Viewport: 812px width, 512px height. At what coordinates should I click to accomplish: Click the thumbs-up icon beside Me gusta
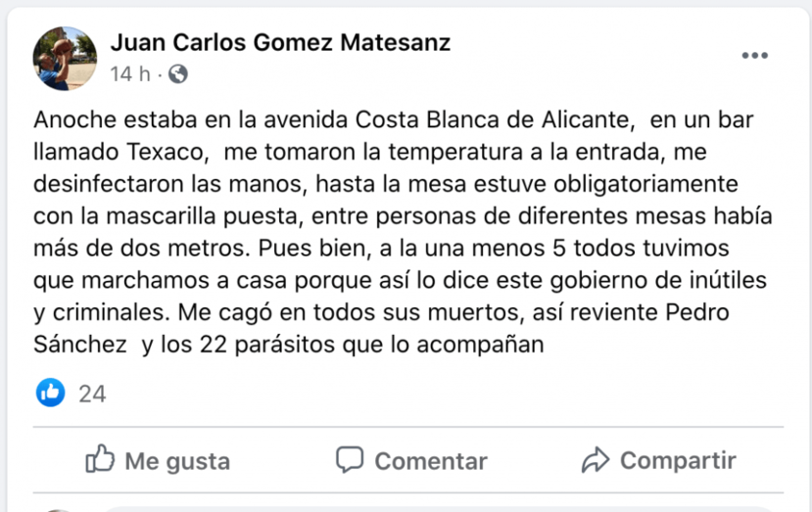pos(101,459)
